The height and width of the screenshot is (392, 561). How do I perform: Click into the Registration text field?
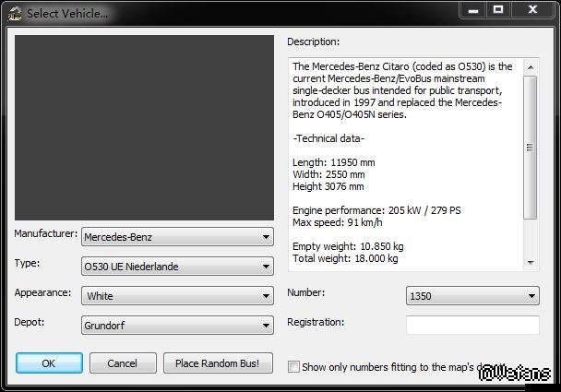click(472, 325)
